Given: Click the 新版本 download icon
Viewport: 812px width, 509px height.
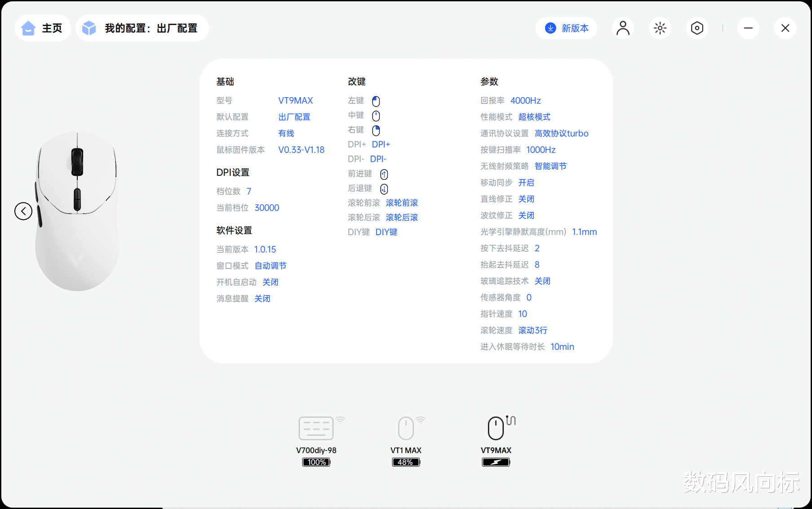Looking at the screenshot, I should [550, 28].
